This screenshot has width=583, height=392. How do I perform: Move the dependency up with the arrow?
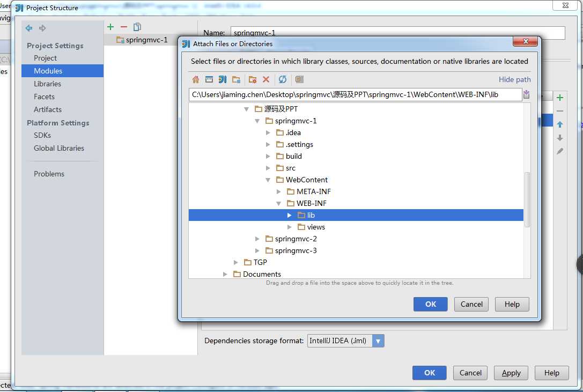pos(560,124)
